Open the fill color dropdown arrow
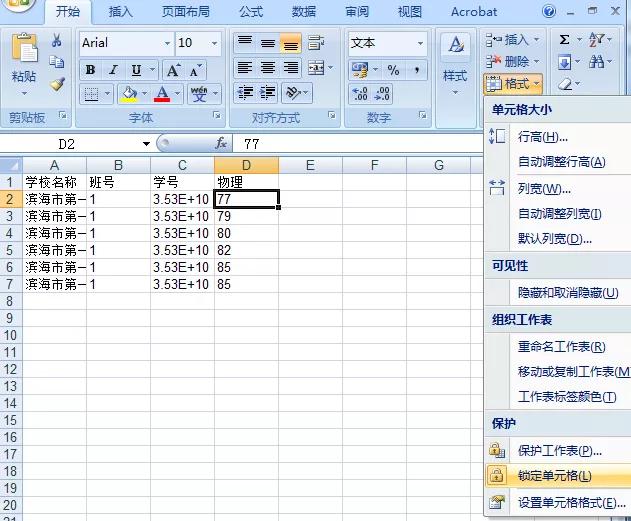 click(x=144, y=94)
